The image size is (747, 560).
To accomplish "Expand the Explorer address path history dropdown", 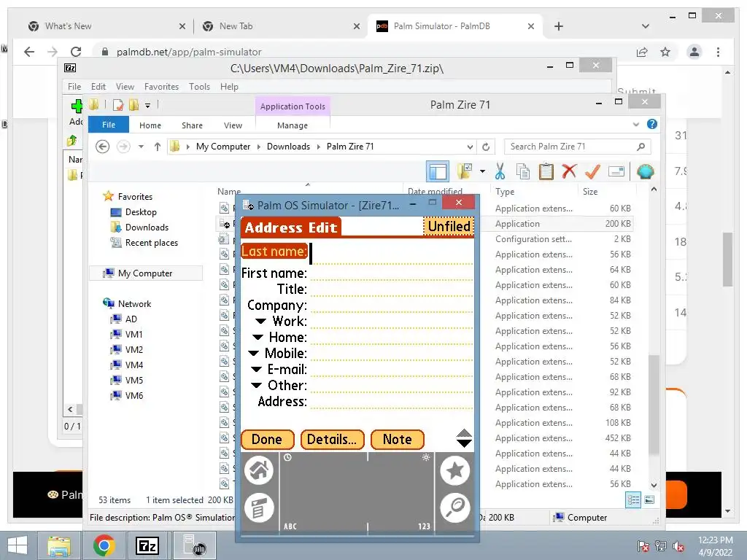I will tap(470, 147).
